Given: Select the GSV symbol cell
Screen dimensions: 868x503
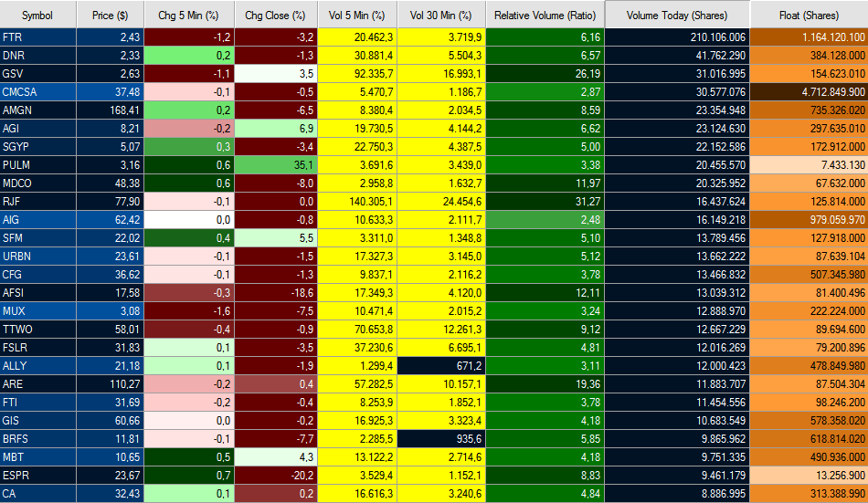Looking at the screenshot, I should point(38,74).
